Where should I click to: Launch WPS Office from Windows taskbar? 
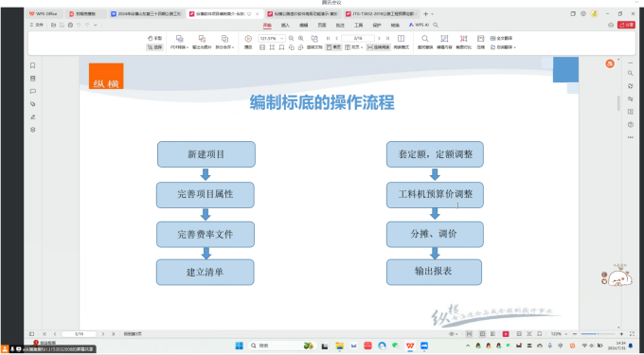coord(410,346)
